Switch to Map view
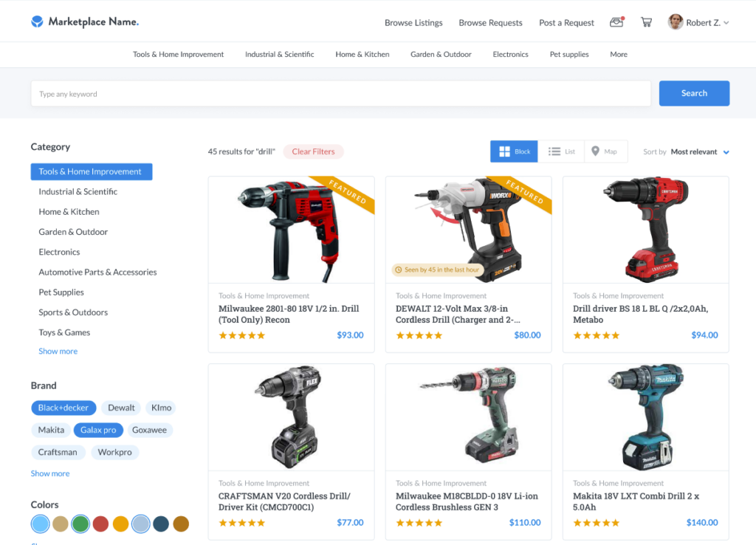The width and height of the screenshot is (756, 545). coord(605,151)
